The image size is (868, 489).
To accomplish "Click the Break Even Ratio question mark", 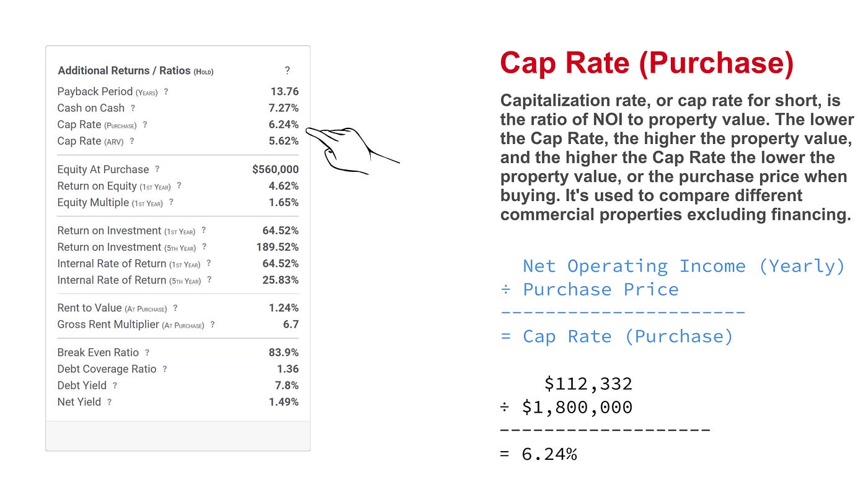I will [146, 352].
